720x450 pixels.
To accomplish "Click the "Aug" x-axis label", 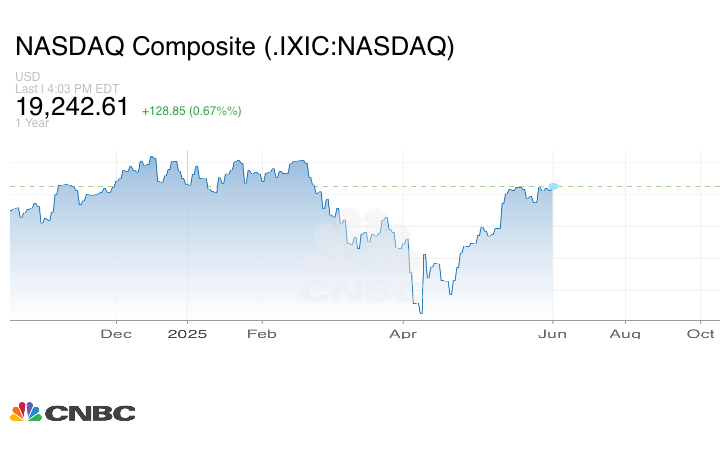I will (625, 334).
